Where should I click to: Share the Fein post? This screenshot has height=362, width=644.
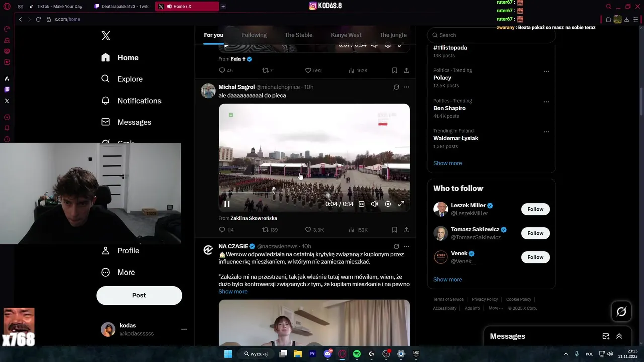(x=406, y=70)
